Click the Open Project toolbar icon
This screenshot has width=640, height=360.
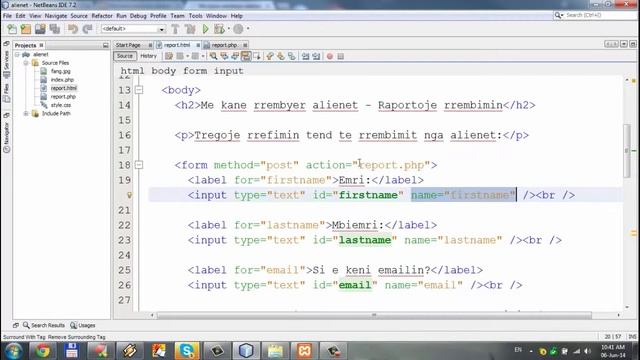tap(40, 29)
